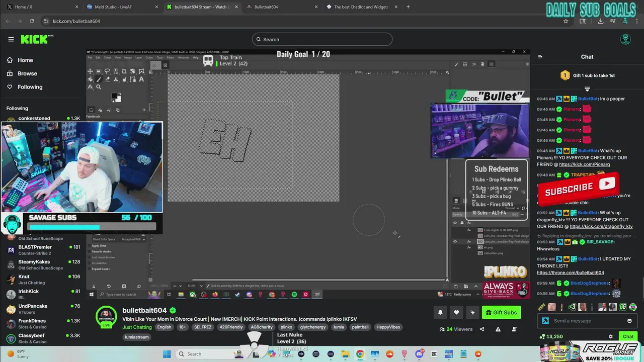This screenshot has height=362, width=644.
Task: Select the Paths tool in GIMP toolbox
Action: coord(133,79)
